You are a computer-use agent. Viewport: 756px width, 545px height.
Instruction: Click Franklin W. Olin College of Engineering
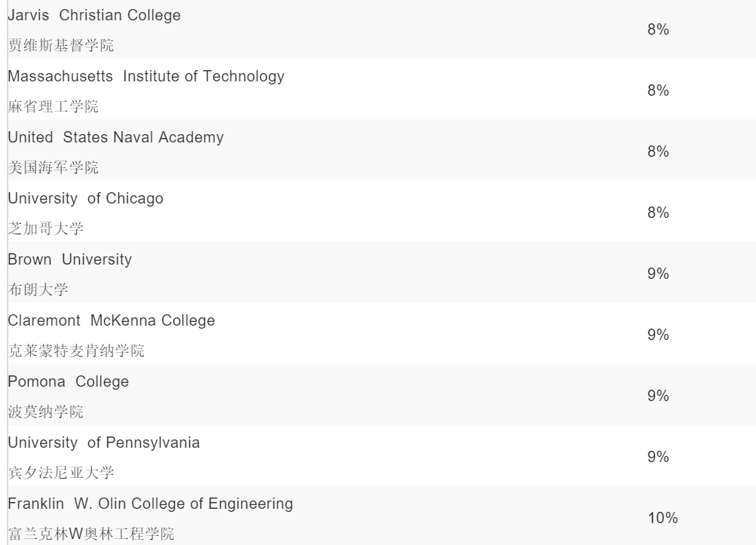tap(150, 504)
